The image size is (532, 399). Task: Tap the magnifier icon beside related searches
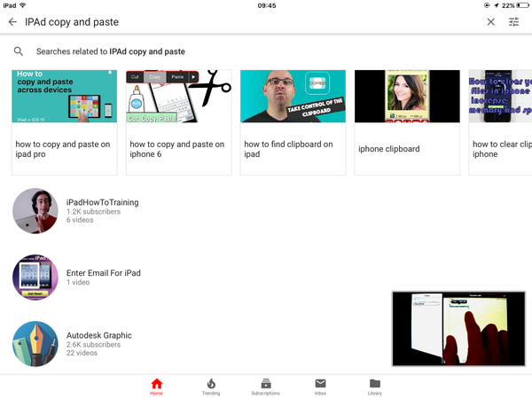tap(19, 51)
